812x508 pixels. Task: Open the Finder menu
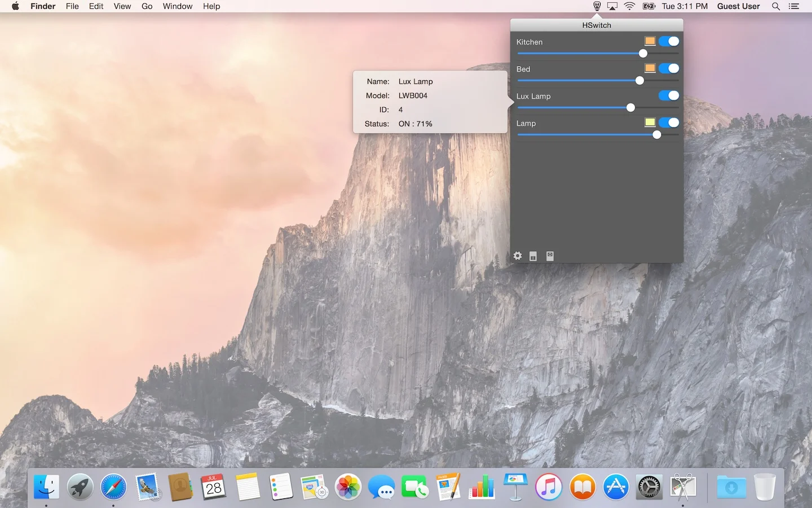coord(43,6)
